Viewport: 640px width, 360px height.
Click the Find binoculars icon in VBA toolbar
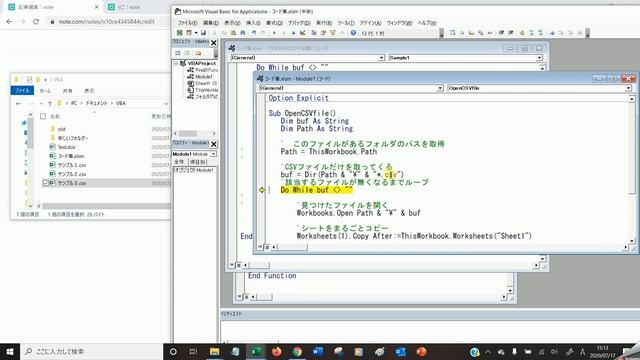pyautogui.click(x=242, y=33)
